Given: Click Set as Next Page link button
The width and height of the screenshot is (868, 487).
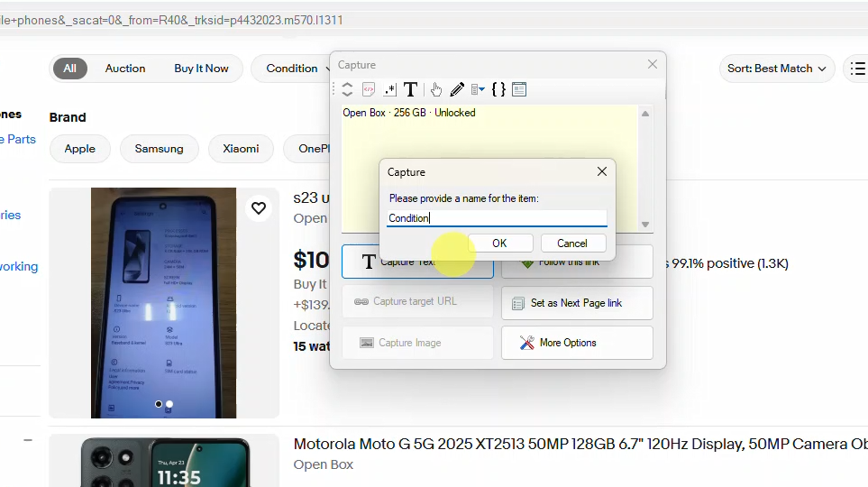Looking at the screenshot, I should point(577,303).
